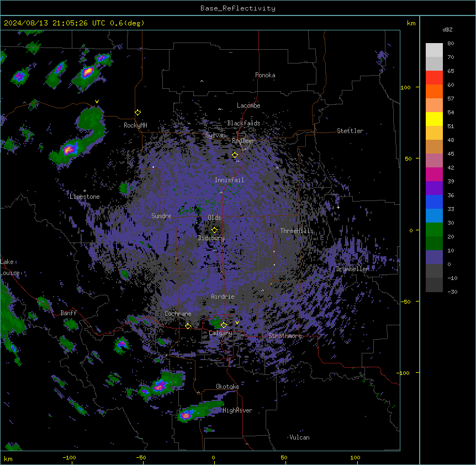The width and height of the screenshot is (476, 465).
Task: Select the yellow 54-51 dBZ legend swatch
Action: 434,119
